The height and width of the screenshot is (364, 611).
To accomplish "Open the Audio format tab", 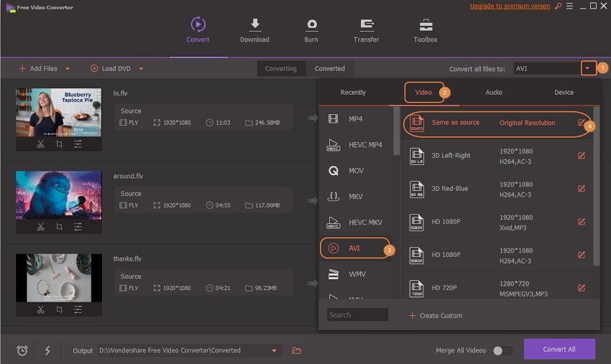I will coord(494,93).
